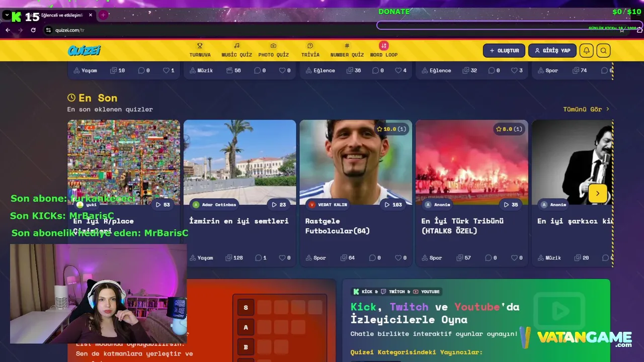The image size is (644, 362).
Task: Click author VEDAT KALIN avatar
Action: 312,205
